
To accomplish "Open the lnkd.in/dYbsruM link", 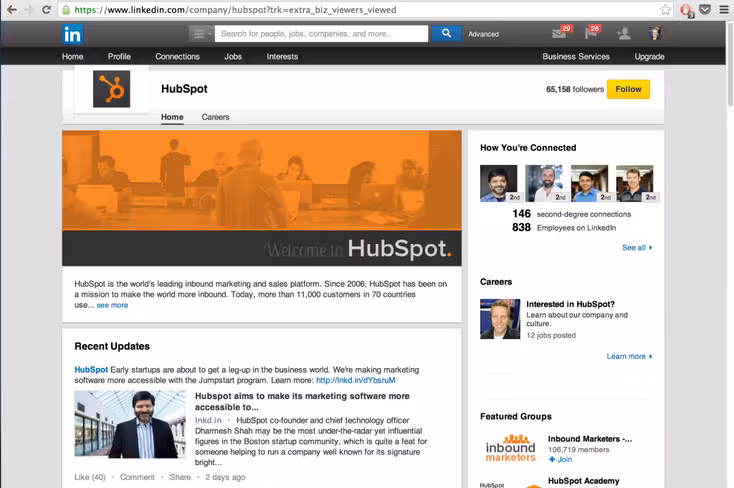I will [355, 380].
